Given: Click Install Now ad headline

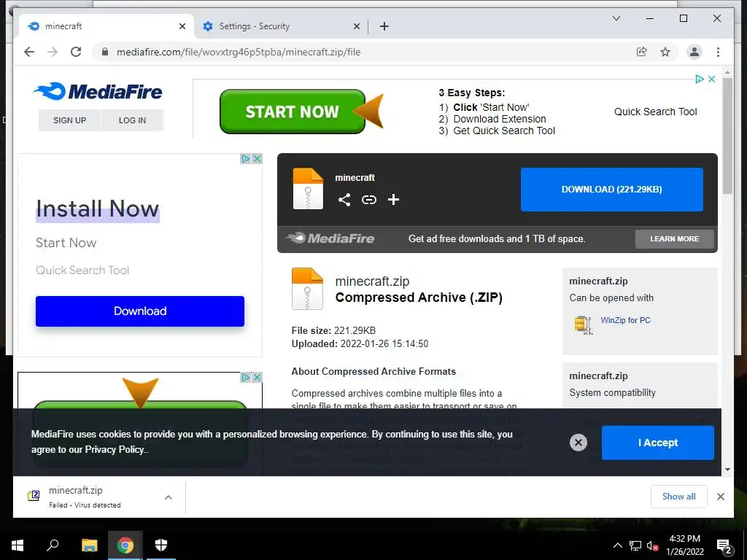Looking at the screenshot, I should pyautogui.click(x=98, y=209).
